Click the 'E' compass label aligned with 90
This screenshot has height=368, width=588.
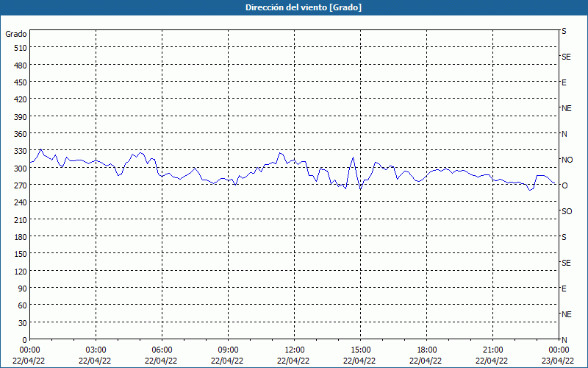(564, 289)
